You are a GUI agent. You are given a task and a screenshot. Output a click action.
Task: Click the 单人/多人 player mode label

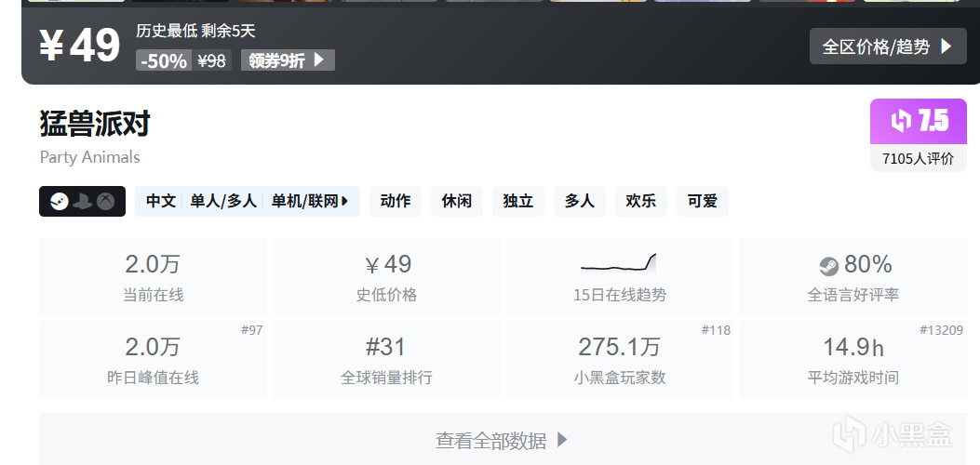[x=223, y=201]
